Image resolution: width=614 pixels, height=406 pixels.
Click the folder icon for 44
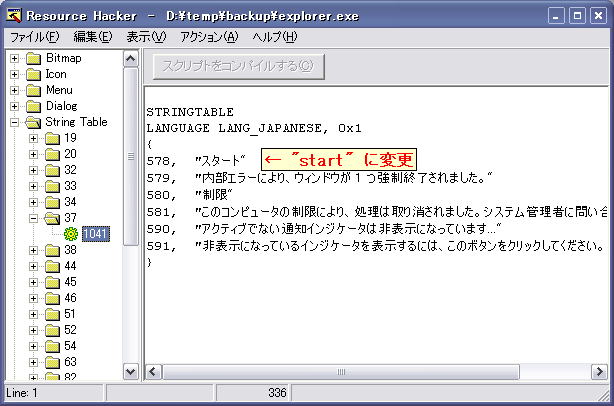(x=52, y=267)
